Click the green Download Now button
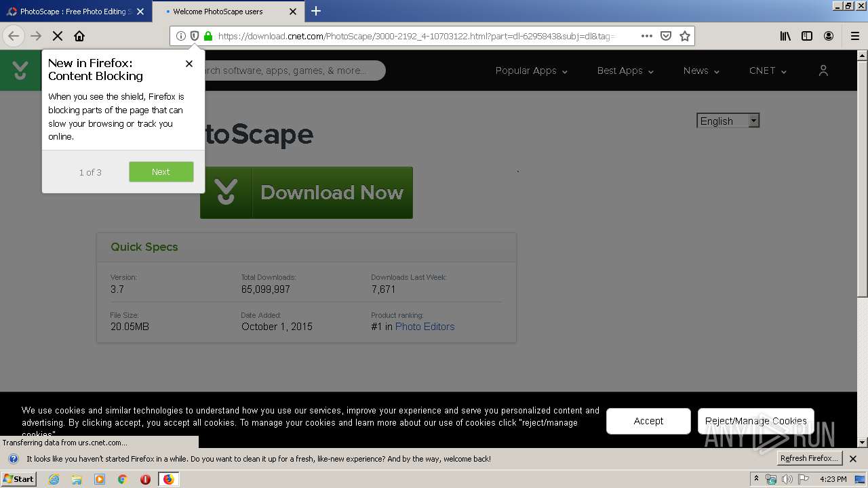 (x=307, y=192)
